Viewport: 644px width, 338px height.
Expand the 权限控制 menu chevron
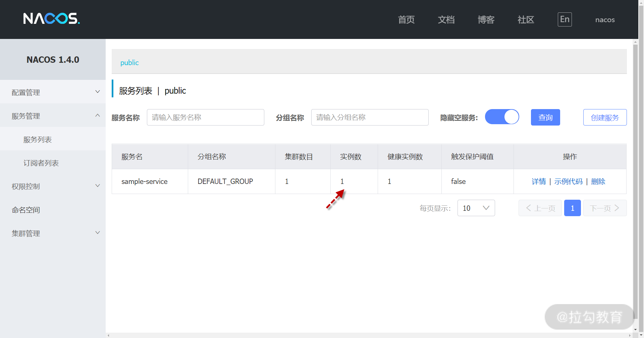pyautogui.click(x=98, y=186)
